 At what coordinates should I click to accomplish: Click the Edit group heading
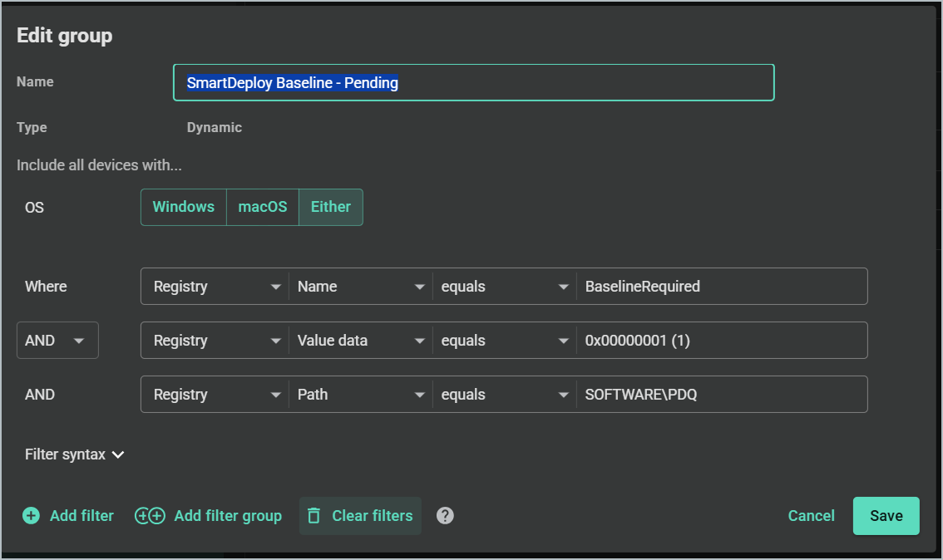coord(64,36)
